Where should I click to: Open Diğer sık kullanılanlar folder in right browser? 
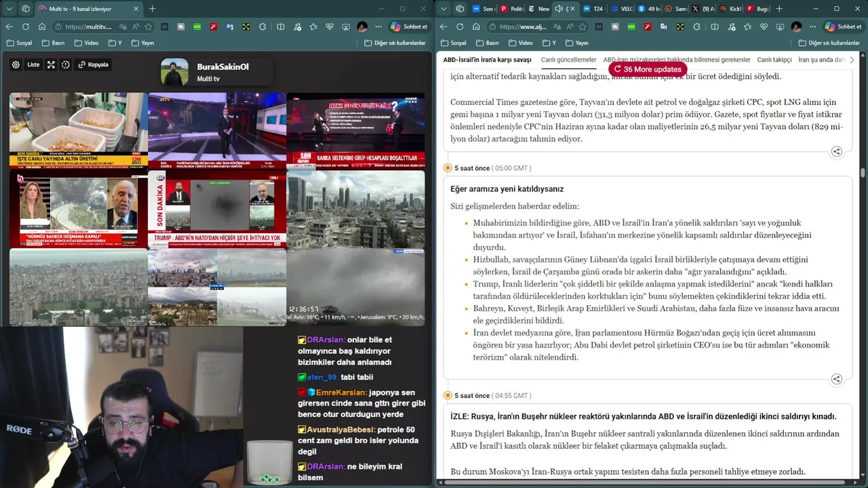[x=829, y=43]
